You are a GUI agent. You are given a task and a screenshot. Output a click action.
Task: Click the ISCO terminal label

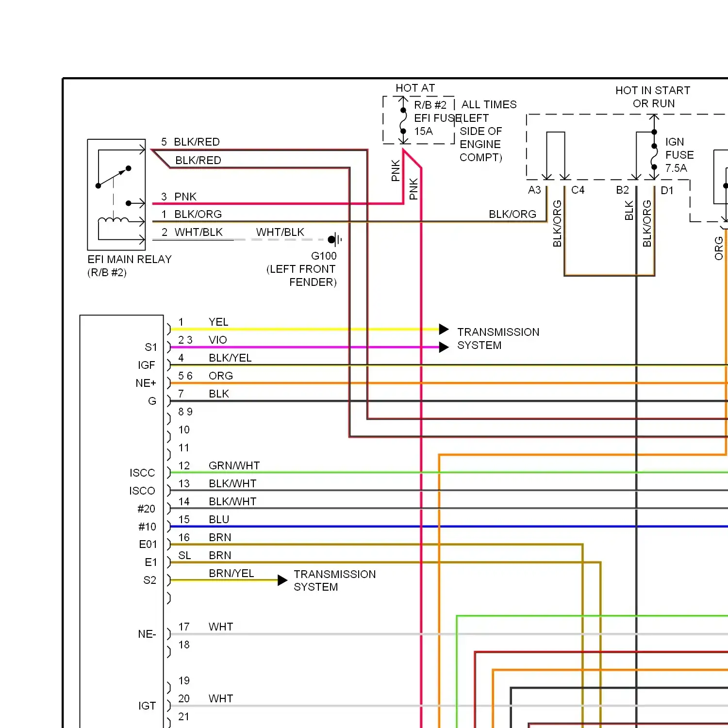pos(142,491)
